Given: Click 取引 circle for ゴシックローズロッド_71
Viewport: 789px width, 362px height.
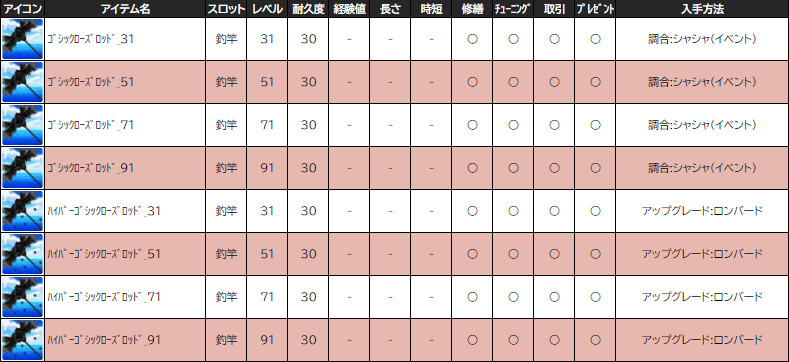Looking at the screenshot, I should 554,125.
